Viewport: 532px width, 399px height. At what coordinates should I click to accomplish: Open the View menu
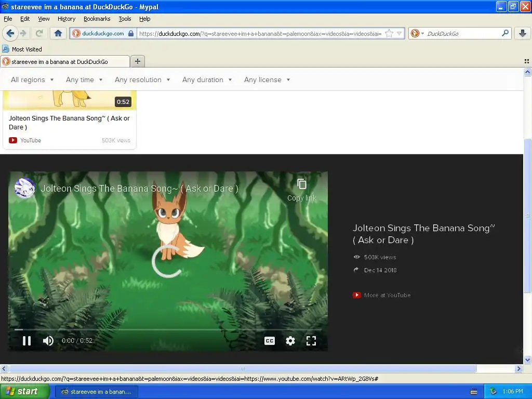point(44,19)
